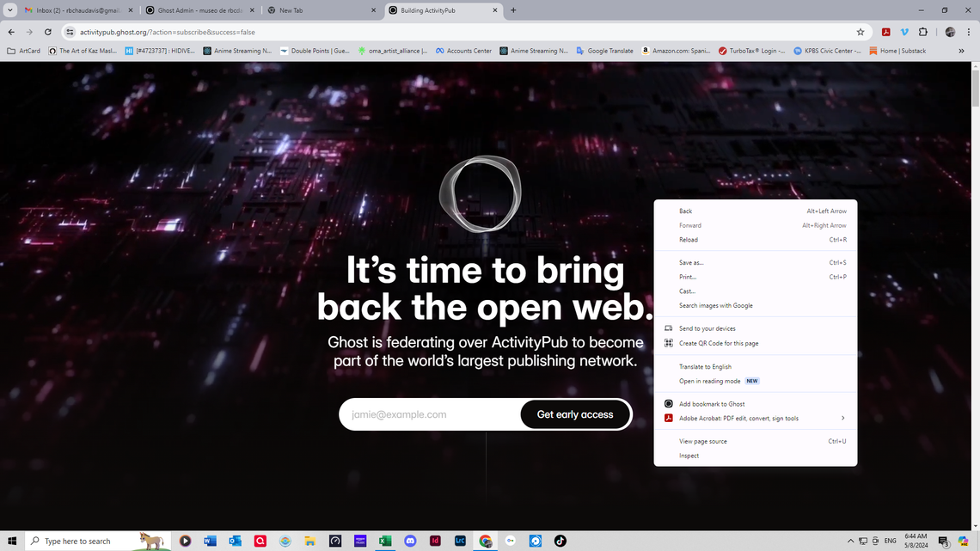Open the ArtCard bookmark folder

click(x=24, y=51)
